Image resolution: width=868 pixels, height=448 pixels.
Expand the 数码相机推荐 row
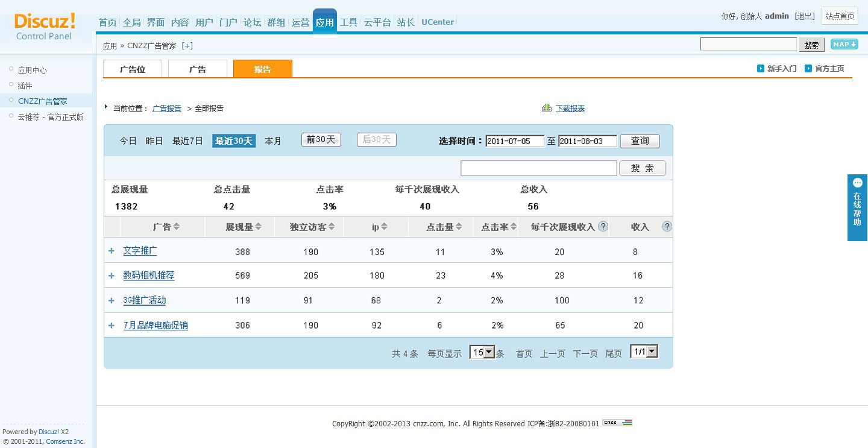click(x=112, y=276)
